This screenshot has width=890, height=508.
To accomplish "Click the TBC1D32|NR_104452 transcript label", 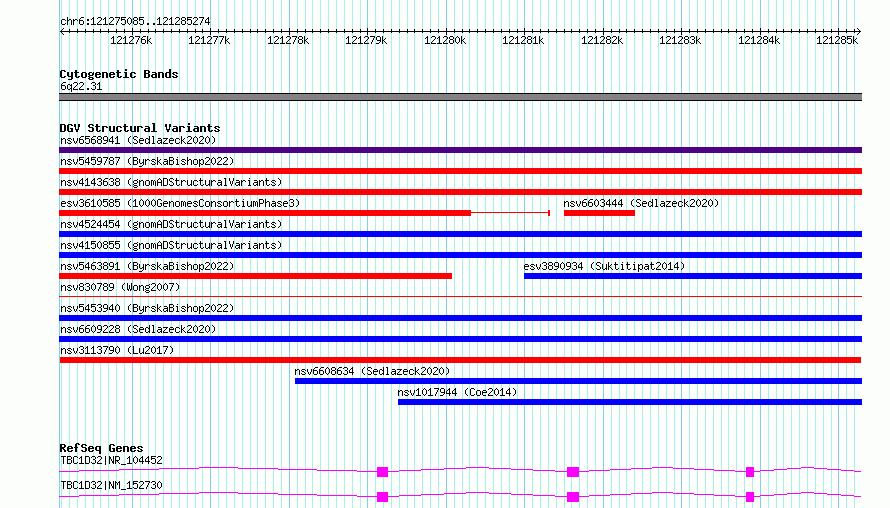I will pyautogui.click(x=111, y=460).
